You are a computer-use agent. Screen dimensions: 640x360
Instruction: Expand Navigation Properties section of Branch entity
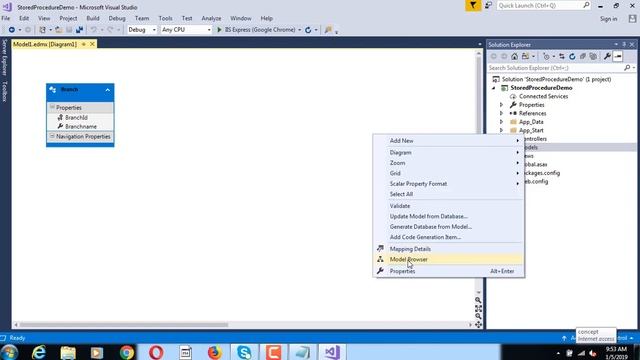click(x=52, y=136)
